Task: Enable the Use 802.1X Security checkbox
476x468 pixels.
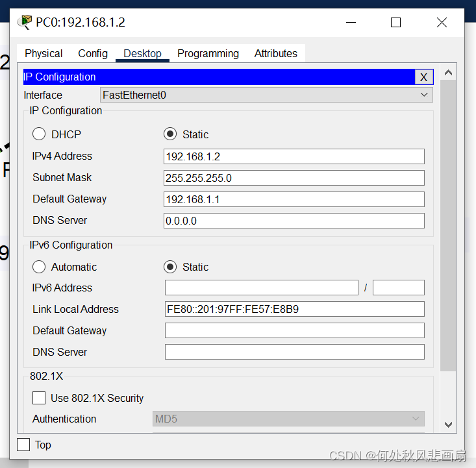Action: [39, 398]
